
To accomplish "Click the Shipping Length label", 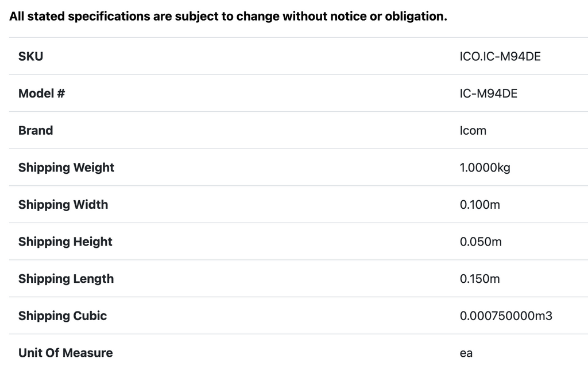I will point(66,279).
